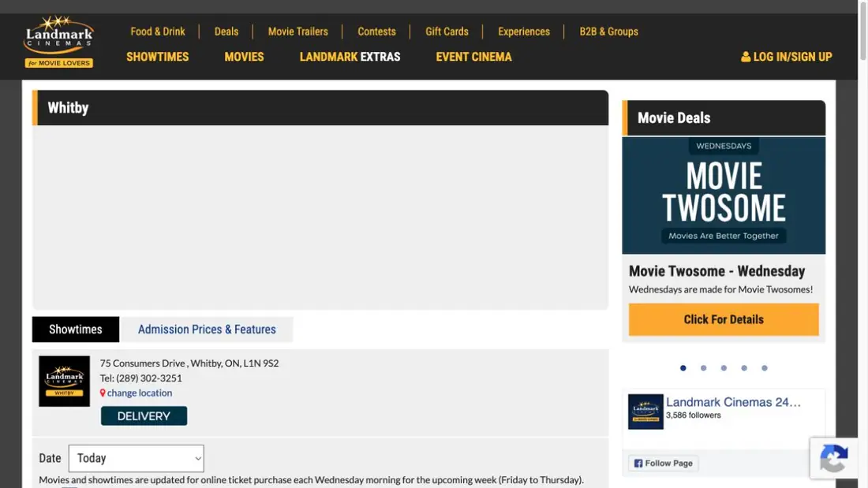Click the Facebook page profile picture

(x=645, y=412)
